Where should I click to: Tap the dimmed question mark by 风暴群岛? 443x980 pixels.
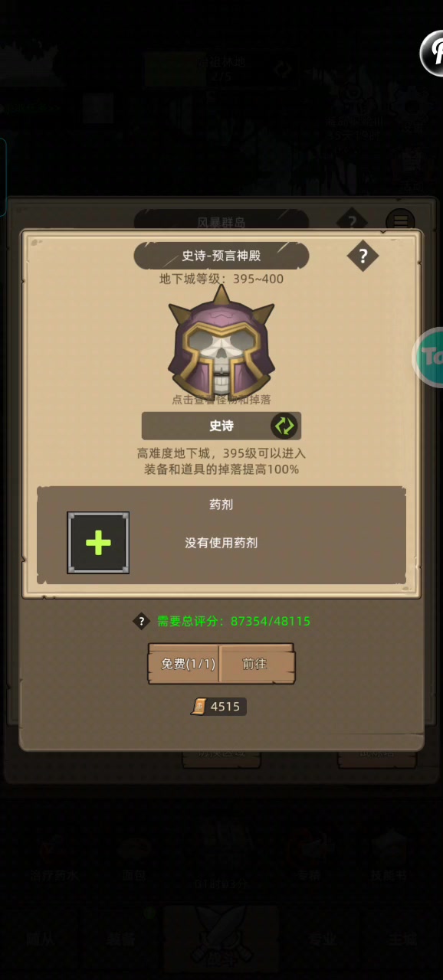coord(351,222)
